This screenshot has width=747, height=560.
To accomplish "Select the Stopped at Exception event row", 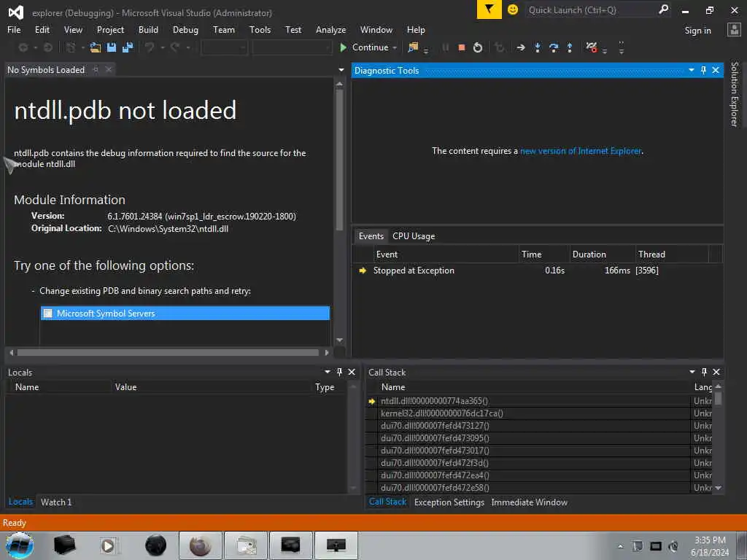I will click(538, 270).
